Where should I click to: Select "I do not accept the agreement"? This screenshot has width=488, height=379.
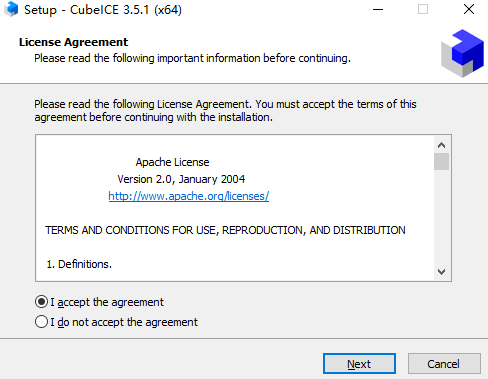(116, 322)
